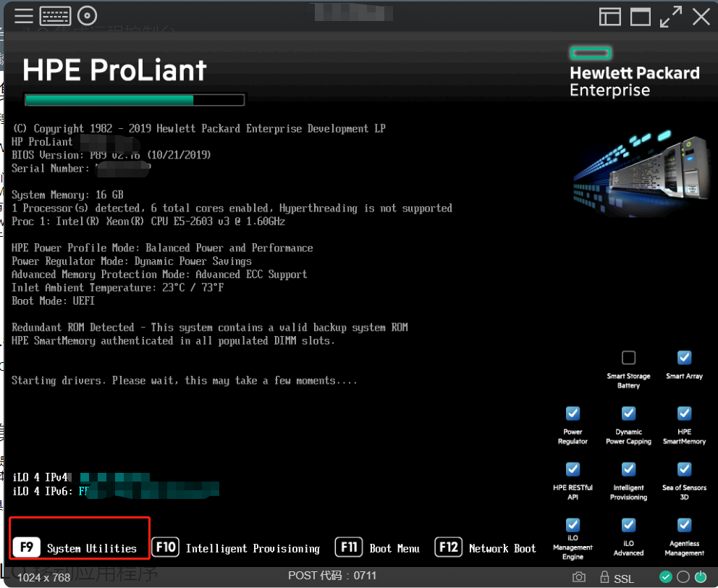The image size is (718, 588).
Task: Click the iLO 4 IPv6 address line
Action: pyautogui.click(x=116, y=491)
